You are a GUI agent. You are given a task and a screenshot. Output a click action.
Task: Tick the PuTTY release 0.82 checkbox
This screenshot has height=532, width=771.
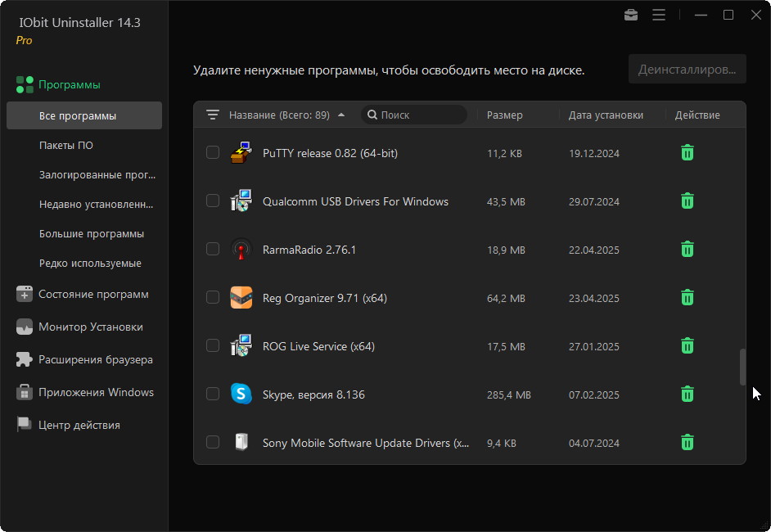tap(213, 152)
